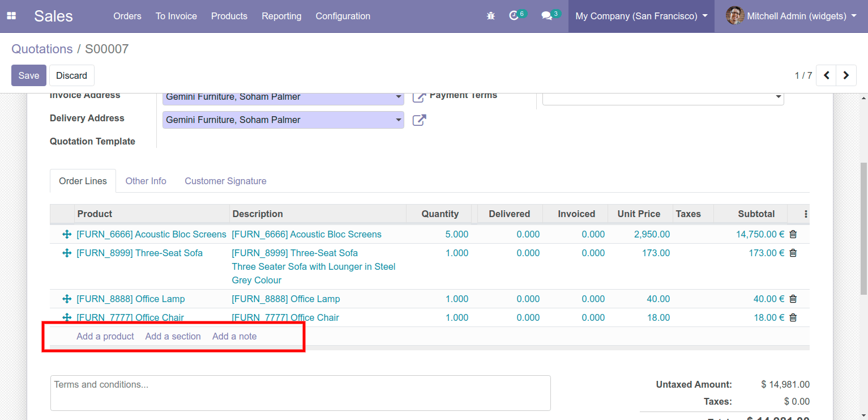Sort by Subtotal column header

(x=750, y=214)
